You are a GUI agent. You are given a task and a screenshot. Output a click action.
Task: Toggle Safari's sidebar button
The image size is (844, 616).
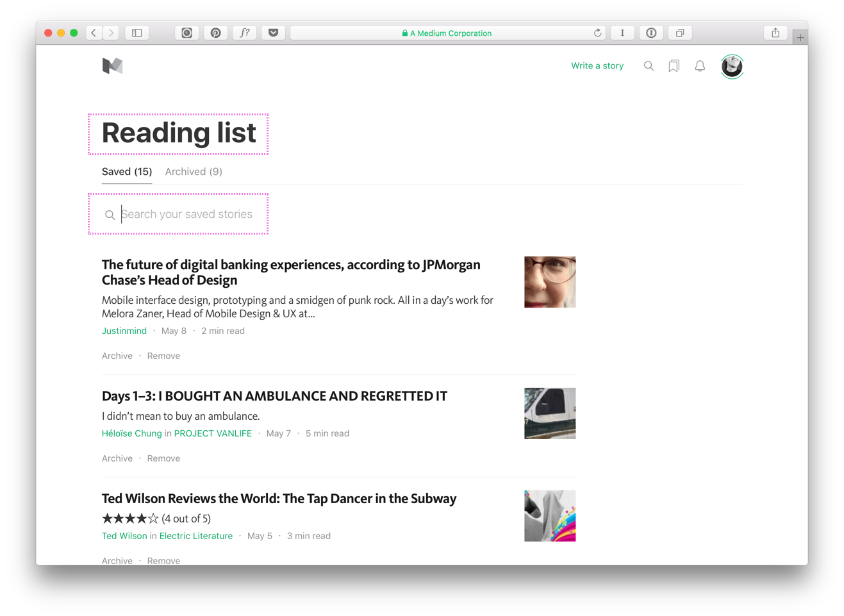click(137, 33)
